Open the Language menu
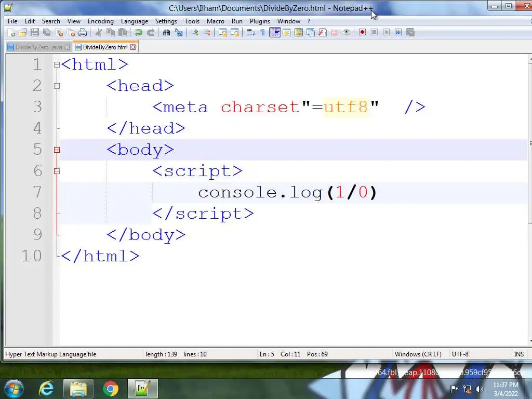Image resolution: width=532 pixels, height=399 pixels. 135,21
